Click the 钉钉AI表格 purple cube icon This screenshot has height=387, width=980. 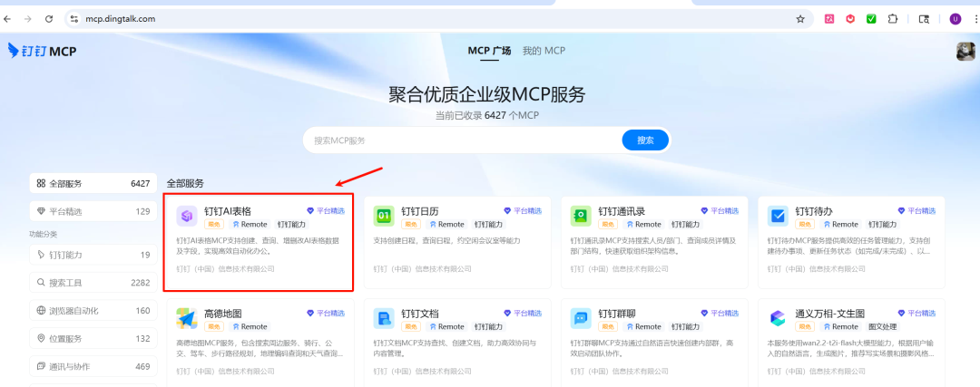tap(187, 216)
